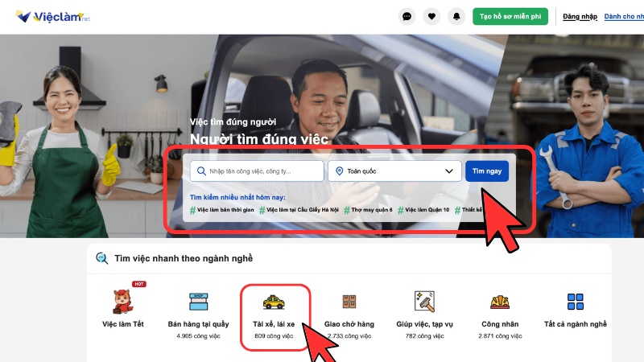Click the Việc làm Tết label

(123, 324)
